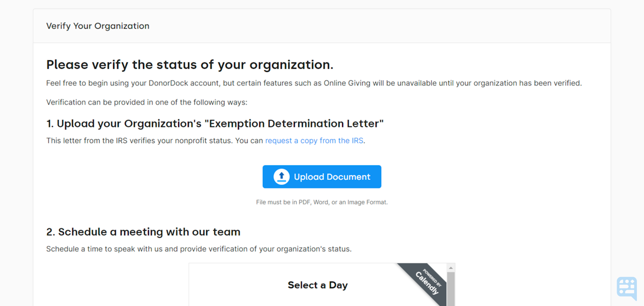This screenshot has width=644, height=306.
Task: Click the Exemption Determination Letter heading
Action: (215, 123)
